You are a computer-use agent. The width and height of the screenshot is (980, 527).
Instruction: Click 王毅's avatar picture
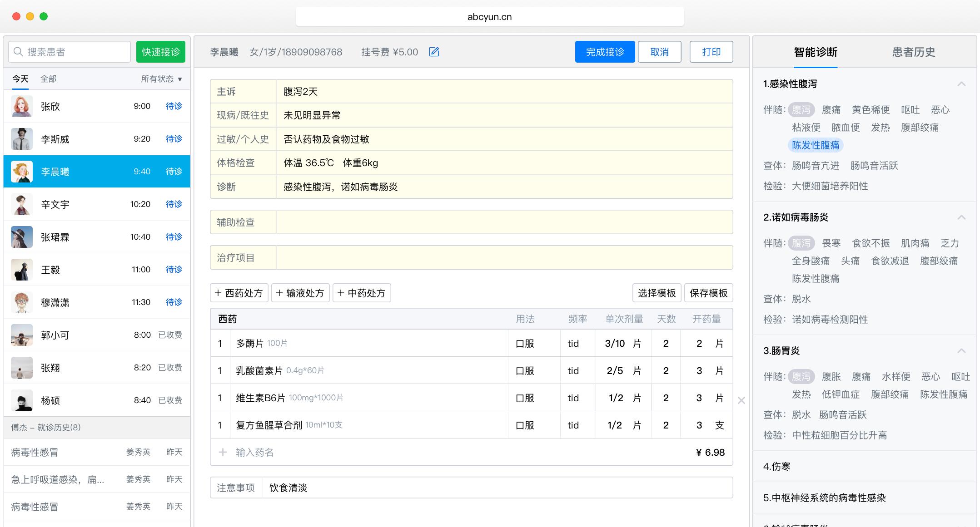(x=22, y=270)
